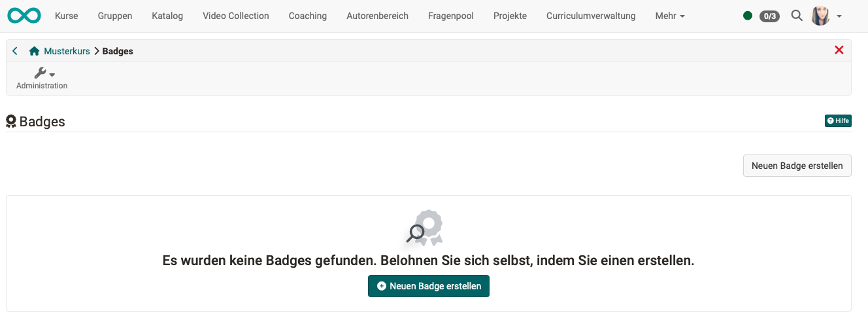Click the home icon beside Musterkurs
This screenshot has width=868, height=326.
[35, 51]
